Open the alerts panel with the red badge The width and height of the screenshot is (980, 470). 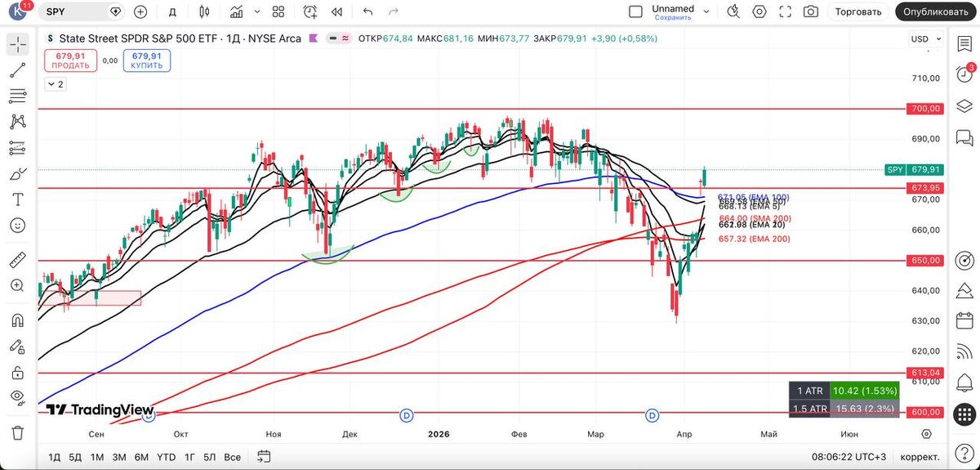pos(965,74)
